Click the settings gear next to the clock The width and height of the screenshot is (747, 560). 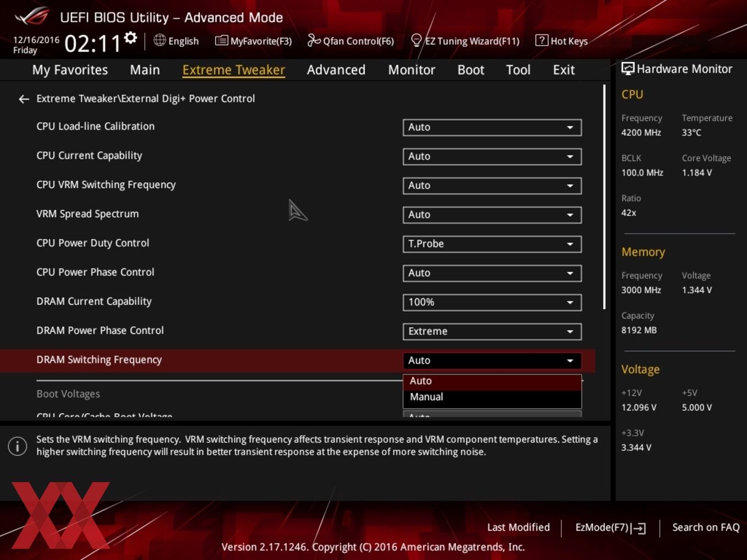coord(130,38)
